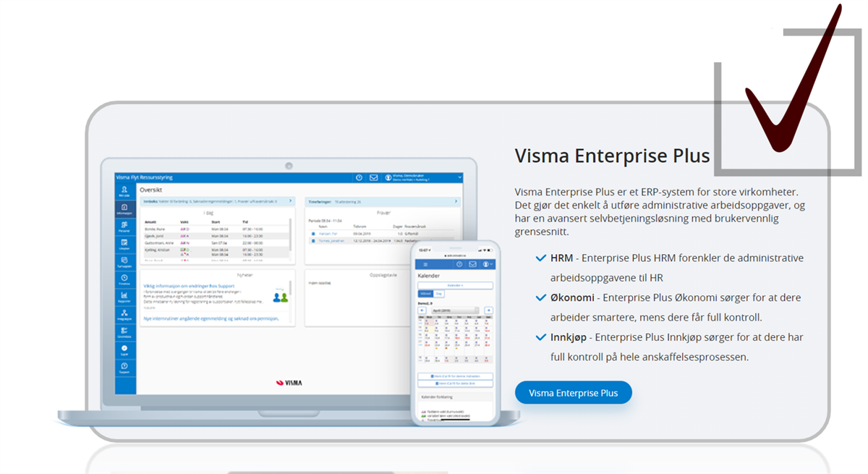Click the Økonomi bullet text
Viewport: 868px width, 474px height.
(x=675, y=308)
